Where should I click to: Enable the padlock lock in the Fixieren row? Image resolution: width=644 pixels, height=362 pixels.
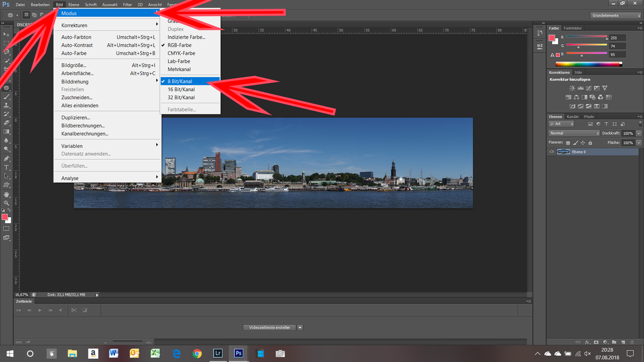tap(590, 143)
